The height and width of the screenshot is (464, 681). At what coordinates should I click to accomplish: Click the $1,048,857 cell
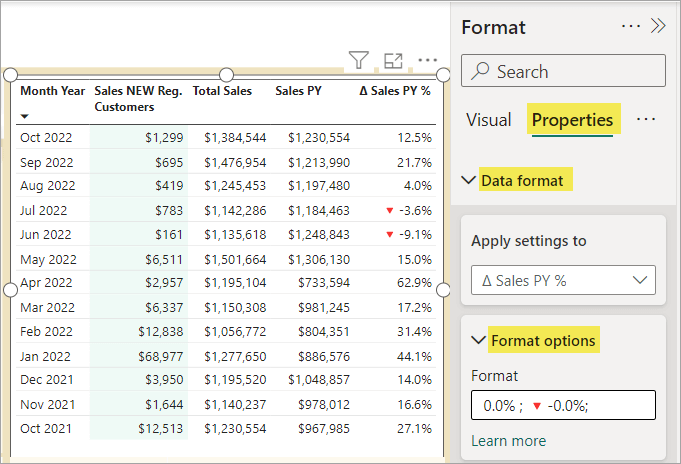[319, 380]
